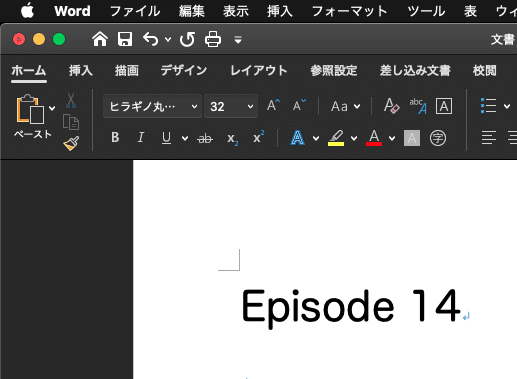Screen dimensions: 517x379
Task: Expand the paste options arrow
Action: pos(52,108)
